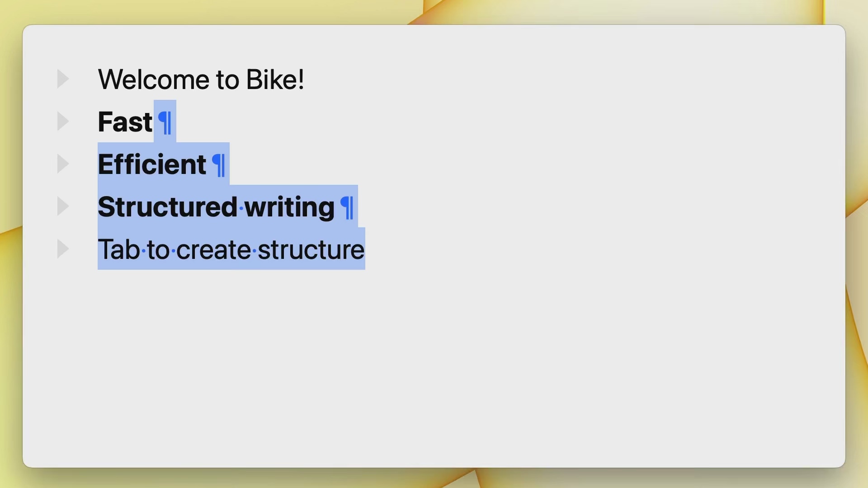This screenshot has height=488, width=868.
Task: Click the bold word 'writing'
Action: point(290,207)
